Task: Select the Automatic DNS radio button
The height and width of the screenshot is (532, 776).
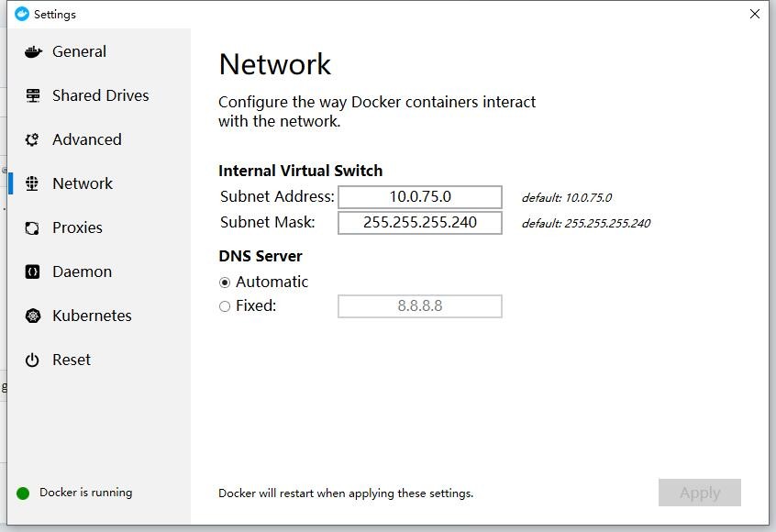Action: [225, 283]
